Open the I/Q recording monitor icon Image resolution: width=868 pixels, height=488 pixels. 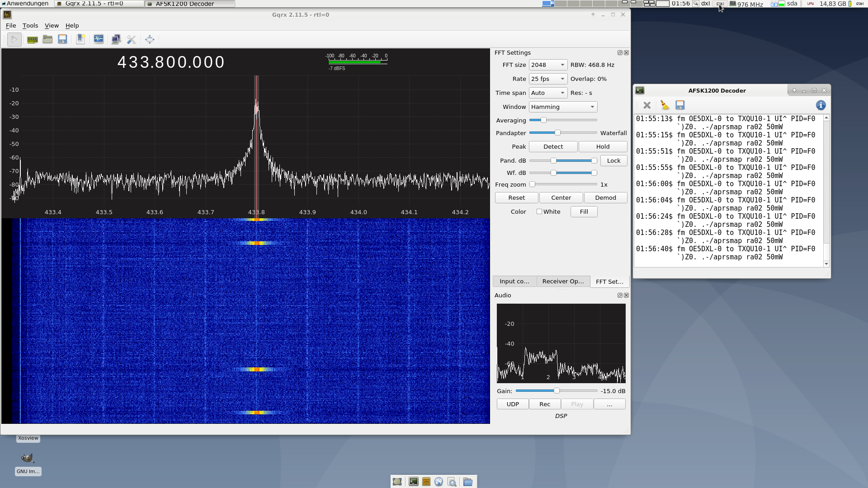(x=99, y=40)
